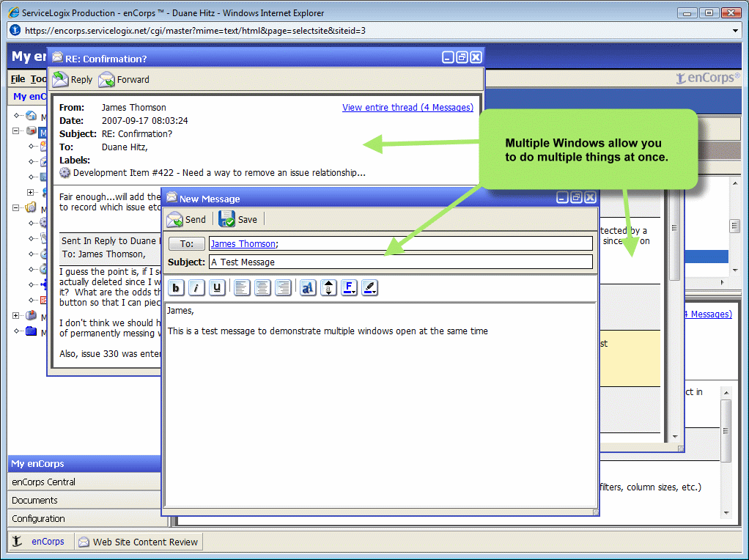The height and width of the screenshot is (560, 749).
Task: Click in the message body text area
Action: point(380,405)
